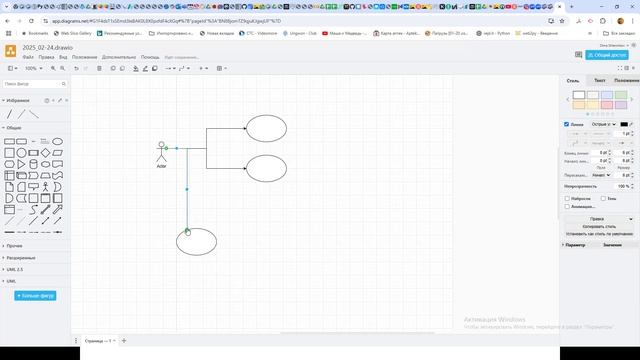Click the delete trash icon in the toolbar

[99, 68]
